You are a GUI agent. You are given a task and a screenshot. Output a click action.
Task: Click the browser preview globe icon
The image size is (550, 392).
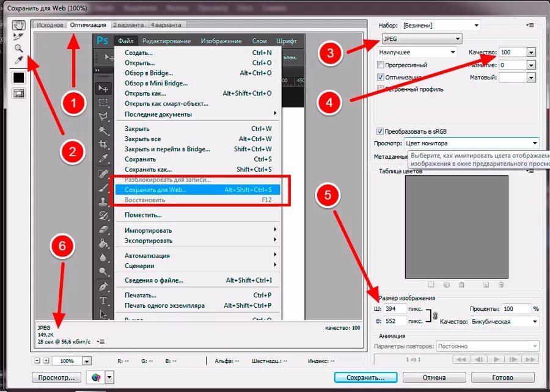point(96,377)
